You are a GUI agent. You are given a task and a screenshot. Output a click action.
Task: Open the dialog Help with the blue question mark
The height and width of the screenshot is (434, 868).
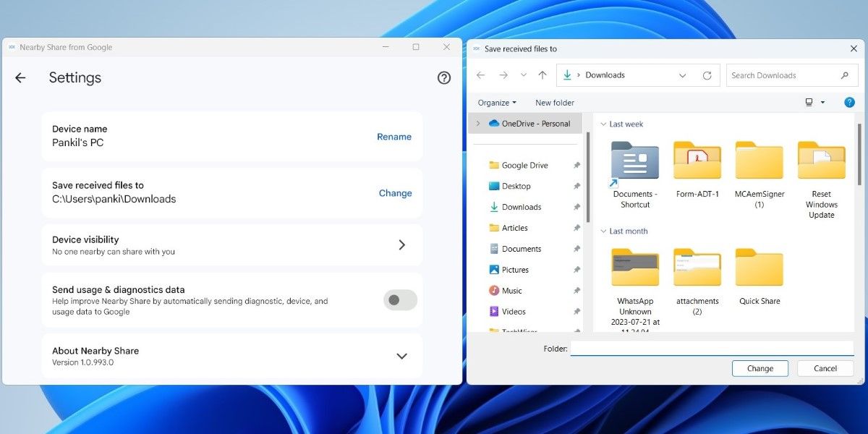tap(849, 102)
